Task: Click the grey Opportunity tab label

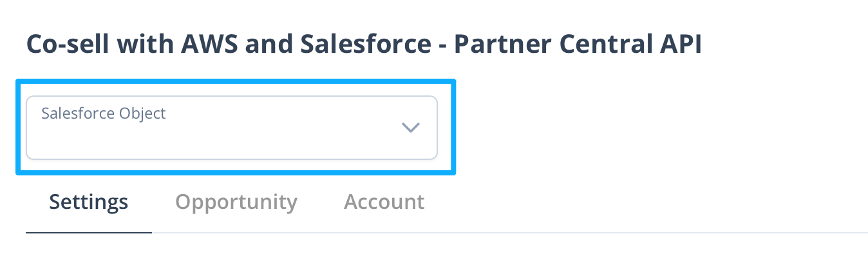Action: (236, 202)
